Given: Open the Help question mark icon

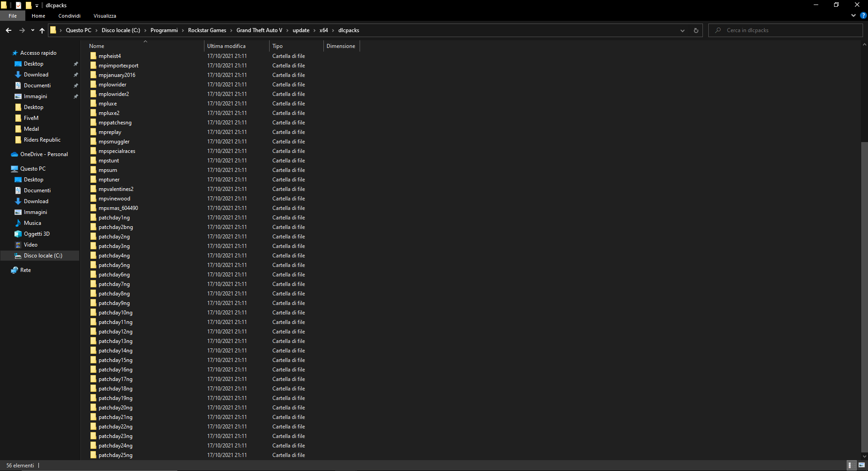Looking at the screenshot, I should coord(863,15).
